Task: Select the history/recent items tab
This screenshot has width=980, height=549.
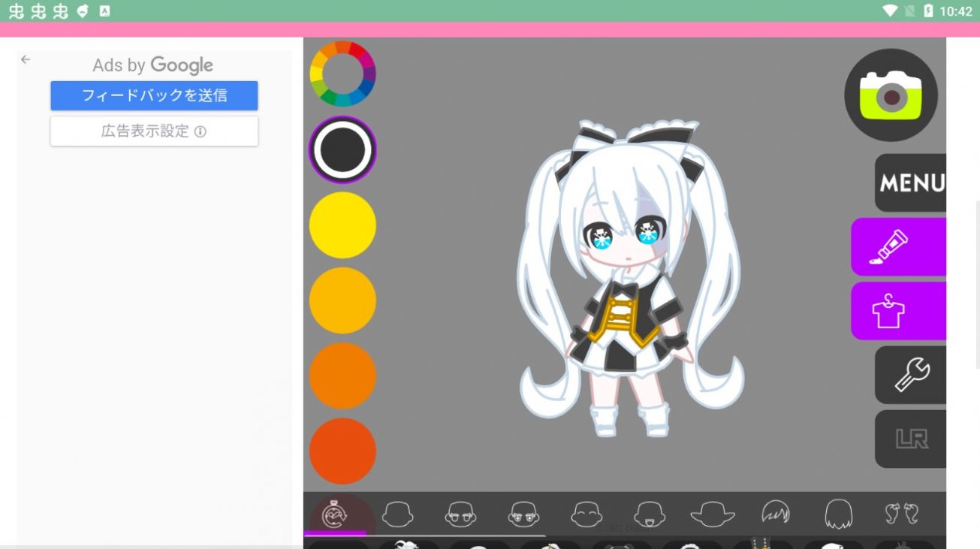Action: [334, 514]
